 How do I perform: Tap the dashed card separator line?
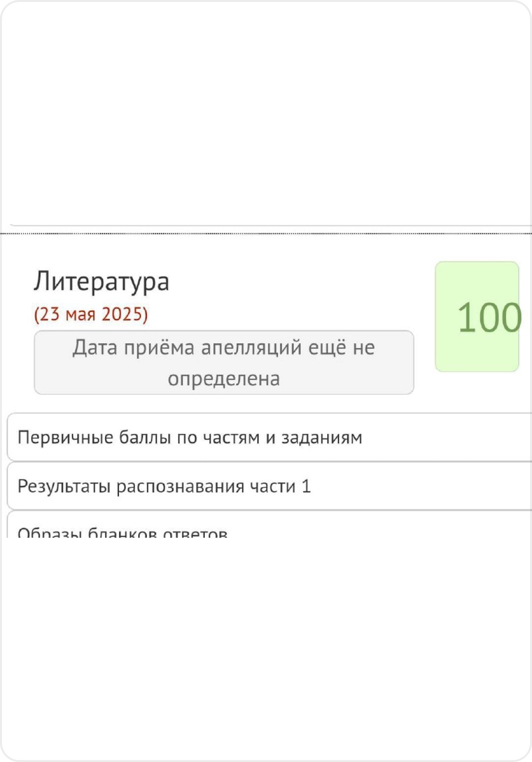coord(266,234)
